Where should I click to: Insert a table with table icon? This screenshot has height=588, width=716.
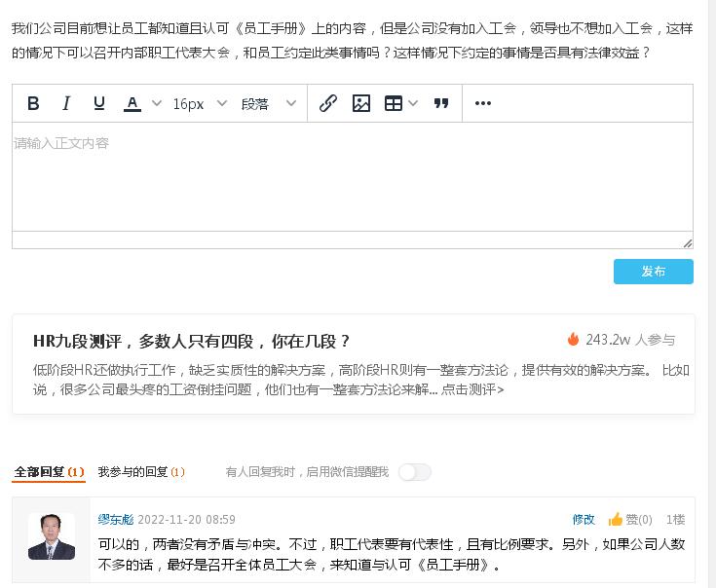click(x=394, y=103)
